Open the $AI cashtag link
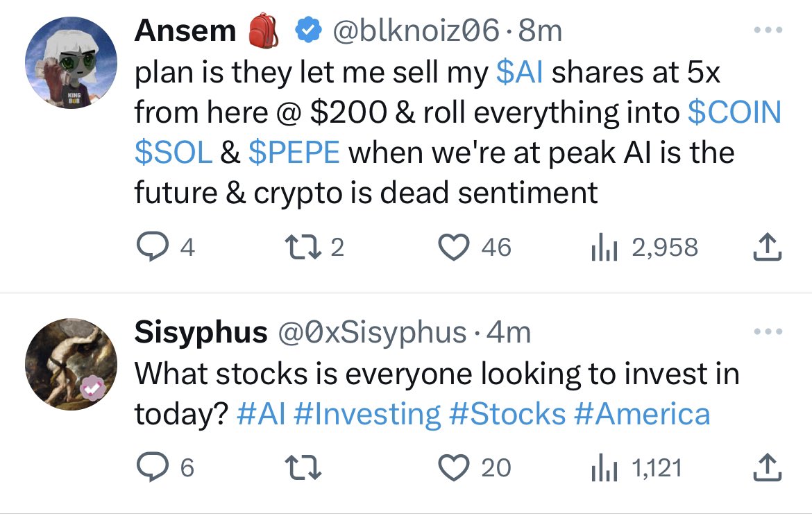The height and width of the screenshot is (518, 812). (519, 72)
